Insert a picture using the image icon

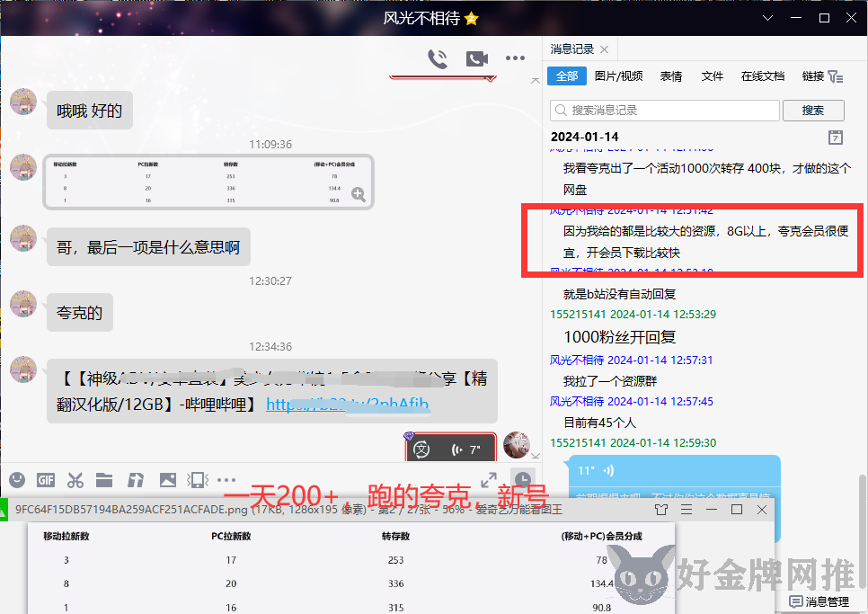click(168, 479)
